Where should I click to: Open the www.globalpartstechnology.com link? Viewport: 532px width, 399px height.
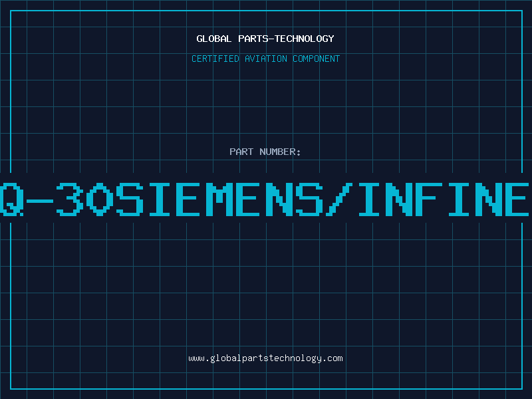tap(265, 358)
